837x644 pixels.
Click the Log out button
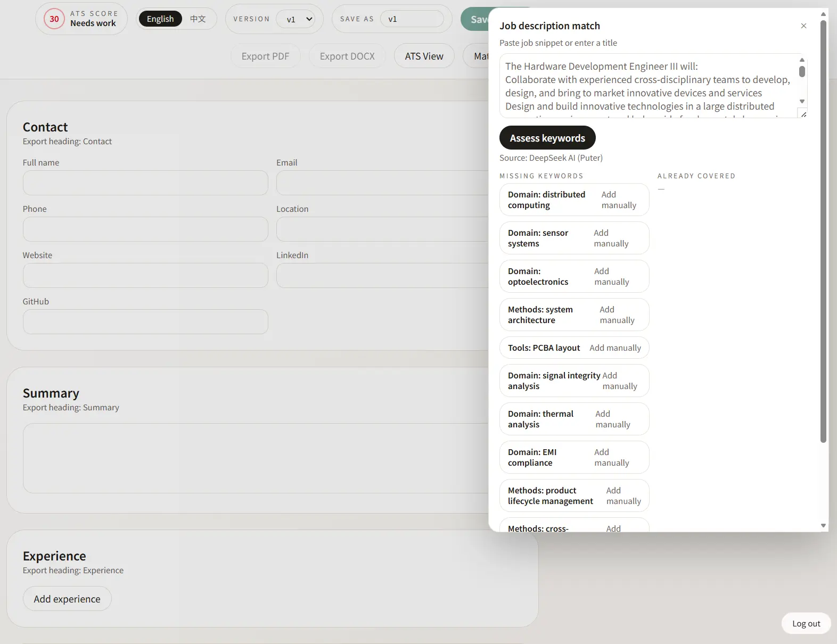(806, 623)
